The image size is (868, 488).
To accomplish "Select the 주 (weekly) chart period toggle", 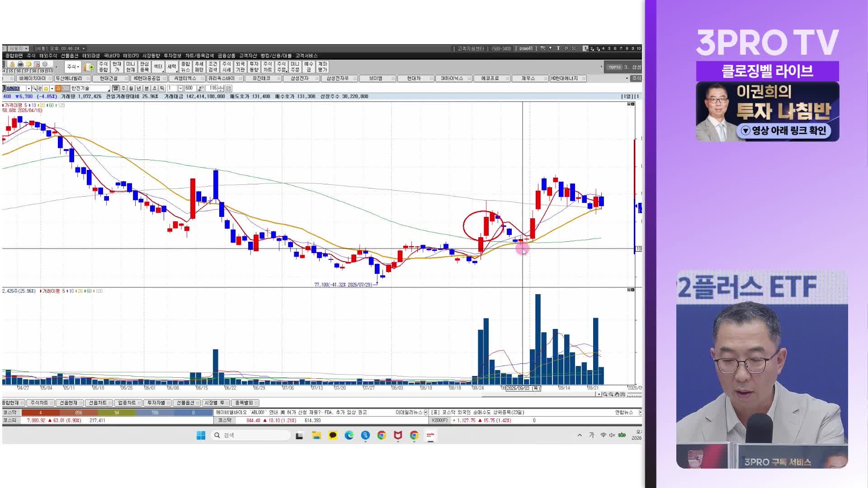I will click(123, 89).
